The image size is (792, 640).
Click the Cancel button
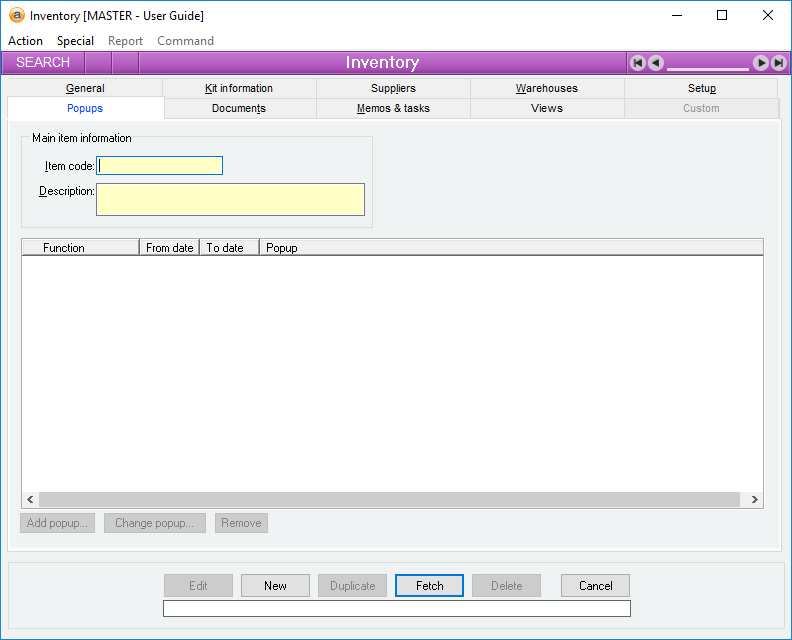pyautogui.click(x=595, y=586)
